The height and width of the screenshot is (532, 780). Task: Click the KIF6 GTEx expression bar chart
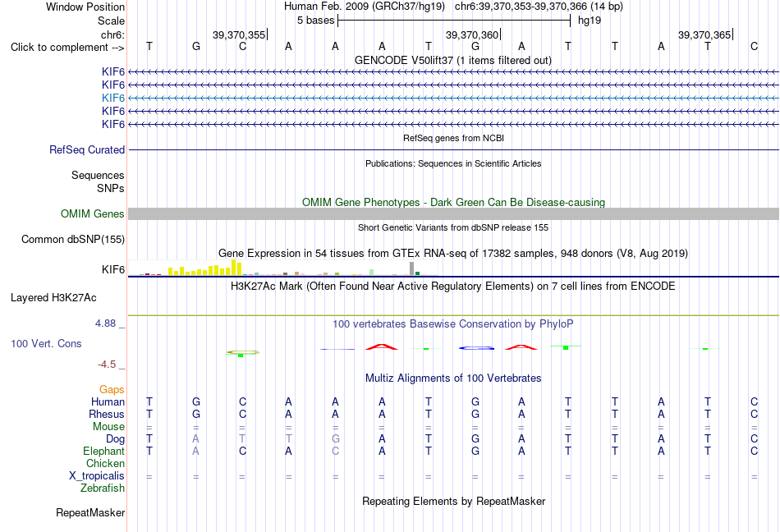(x=282, y=268)
